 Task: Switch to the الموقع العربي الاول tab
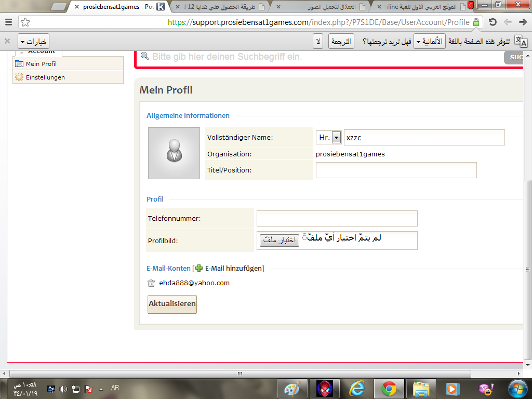[x=422, y=7]
